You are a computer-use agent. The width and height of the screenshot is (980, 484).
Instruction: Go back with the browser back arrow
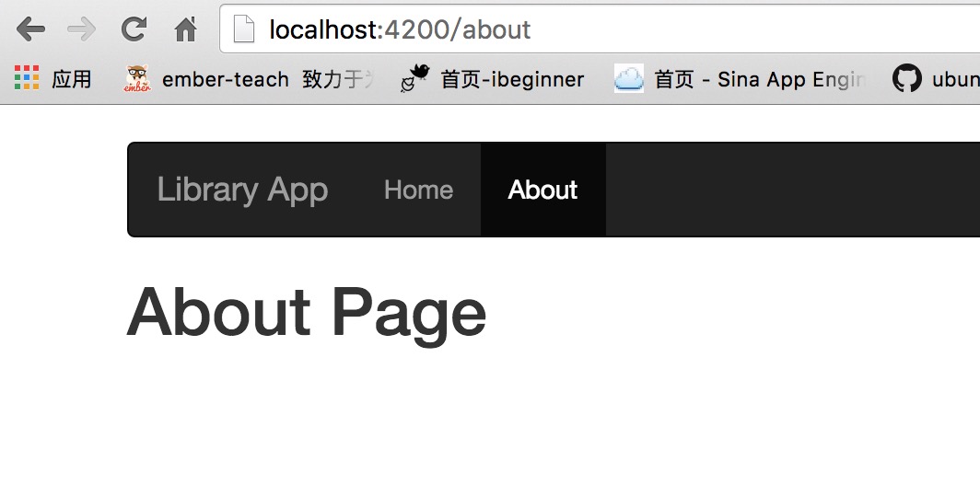(30, 29)
